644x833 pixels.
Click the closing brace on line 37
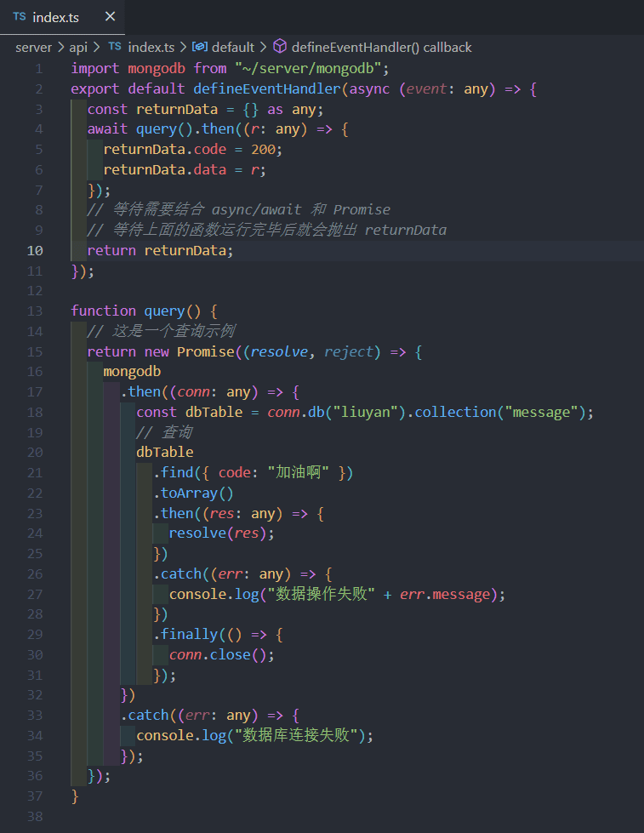click(75, 796)
